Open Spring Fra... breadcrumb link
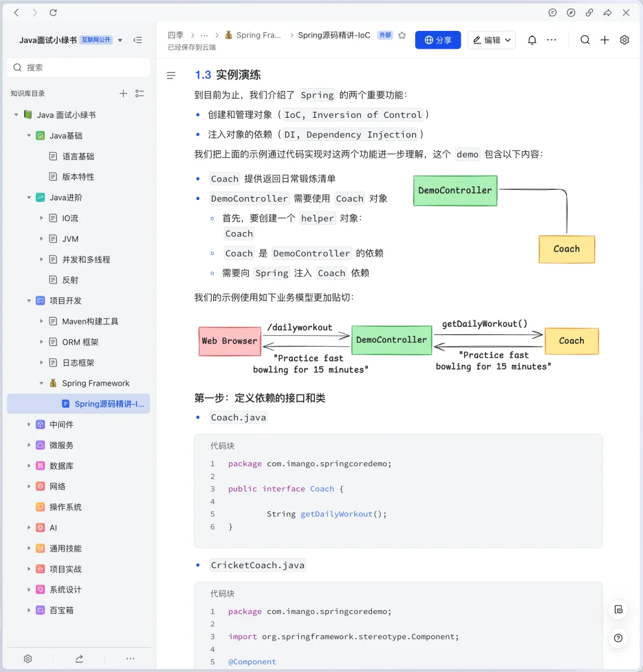The height and width of the screenshot is (672, 643). click(x=258, y=35)
